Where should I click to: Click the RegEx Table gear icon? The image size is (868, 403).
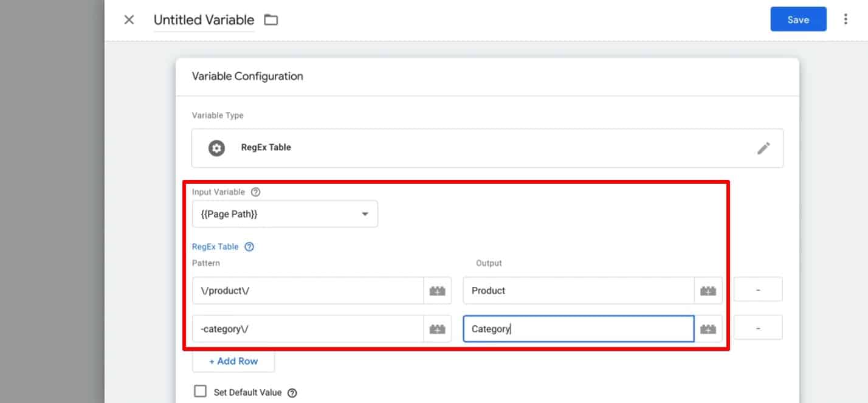[216, 148]
